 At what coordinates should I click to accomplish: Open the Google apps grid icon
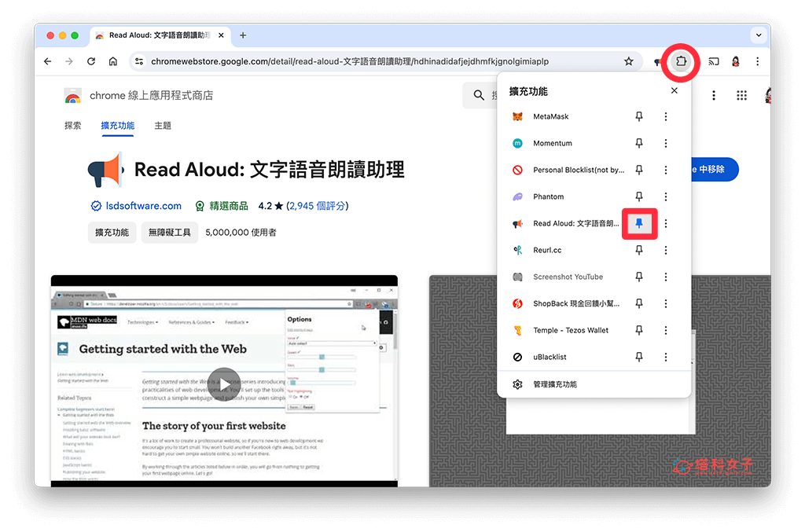(x=741, y=95)
